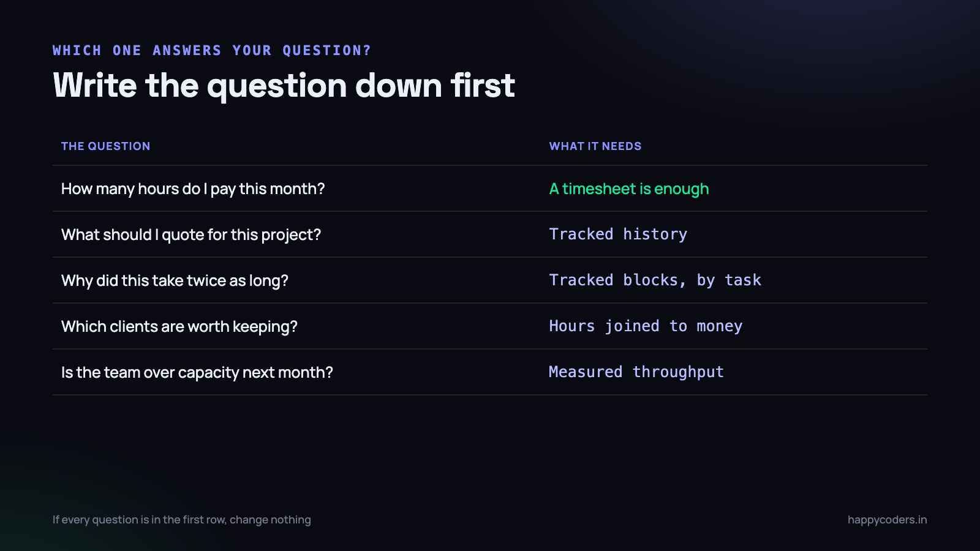Click the 'Hours joined to money' cell
The width and height of the screenshot is (980, 551).
tap(646, 326)
